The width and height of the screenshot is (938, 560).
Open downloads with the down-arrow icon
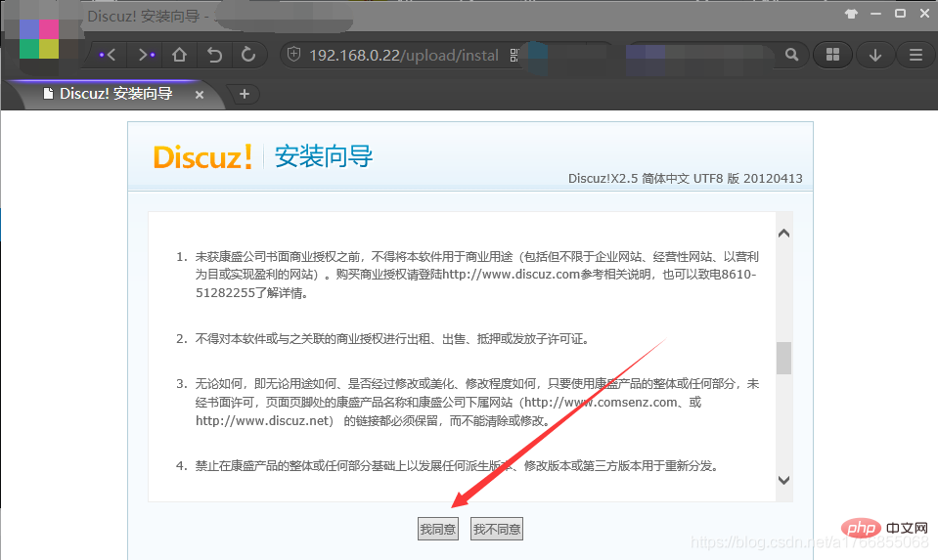click(x=875, y=55)
